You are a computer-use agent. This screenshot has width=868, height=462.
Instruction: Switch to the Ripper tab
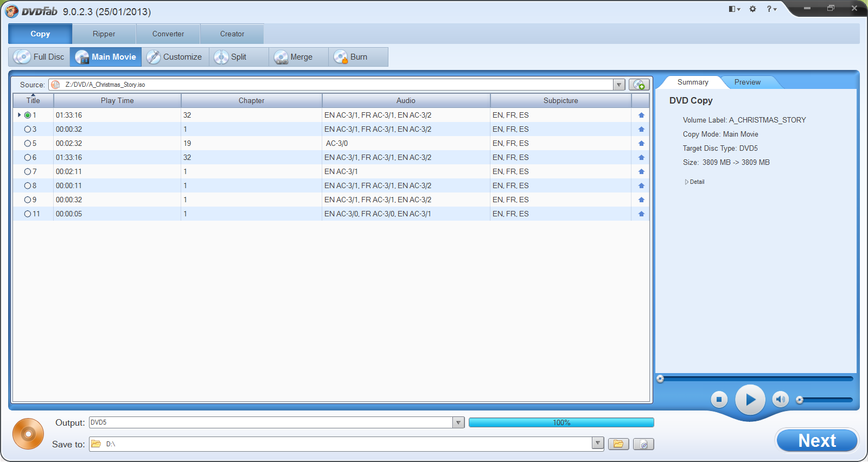[x=104, y=34]
